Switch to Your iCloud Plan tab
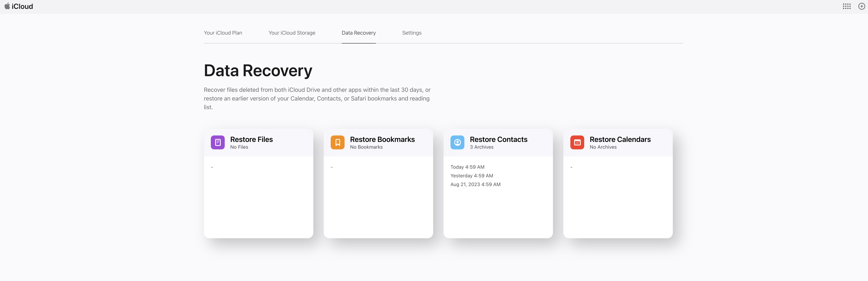 [223, 33]
